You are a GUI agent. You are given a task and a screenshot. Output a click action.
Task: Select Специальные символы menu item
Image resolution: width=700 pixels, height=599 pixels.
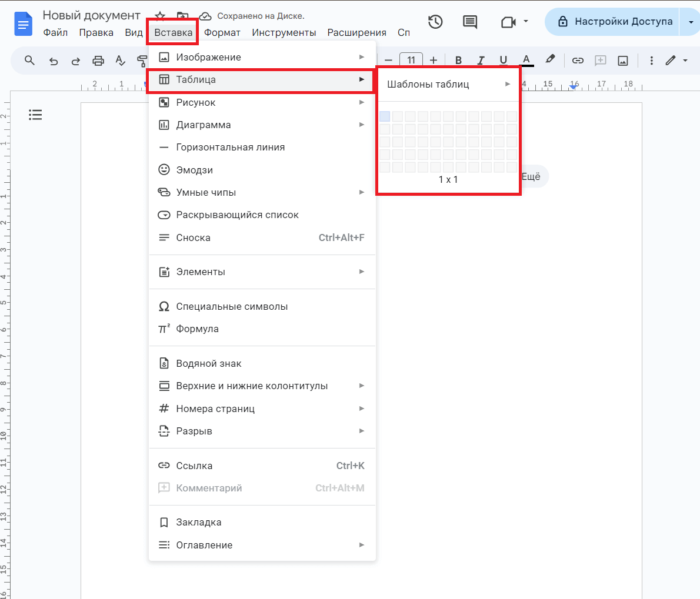(x=232, y=306)
